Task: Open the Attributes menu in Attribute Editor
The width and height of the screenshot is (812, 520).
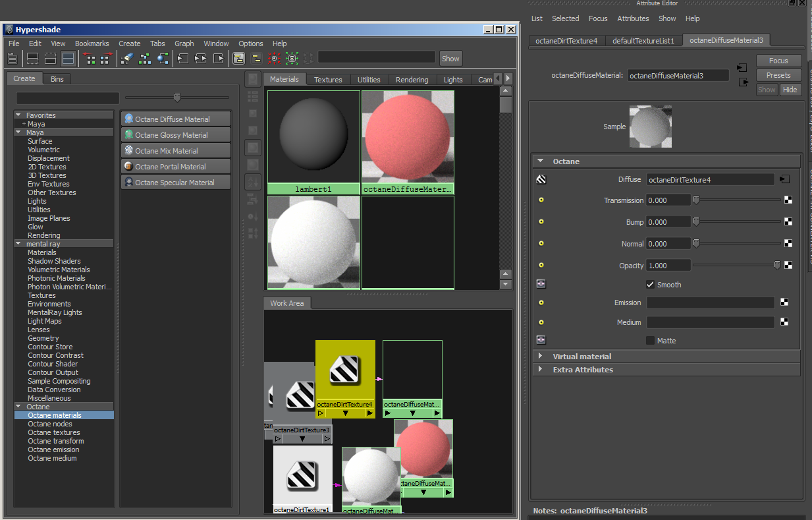Action: click(633, 18)
